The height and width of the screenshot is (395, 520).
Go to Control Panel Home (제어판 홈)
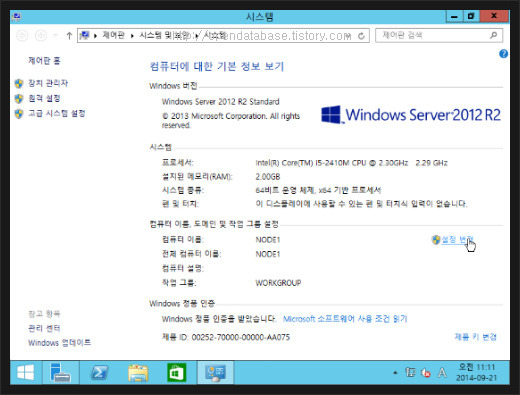(44, 61)
